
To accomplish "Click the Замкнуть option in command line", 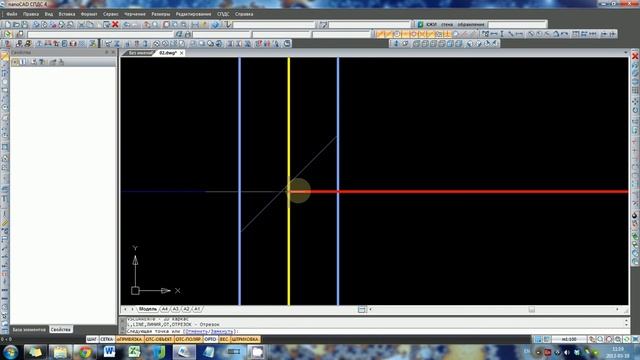I will pos(222,331).
